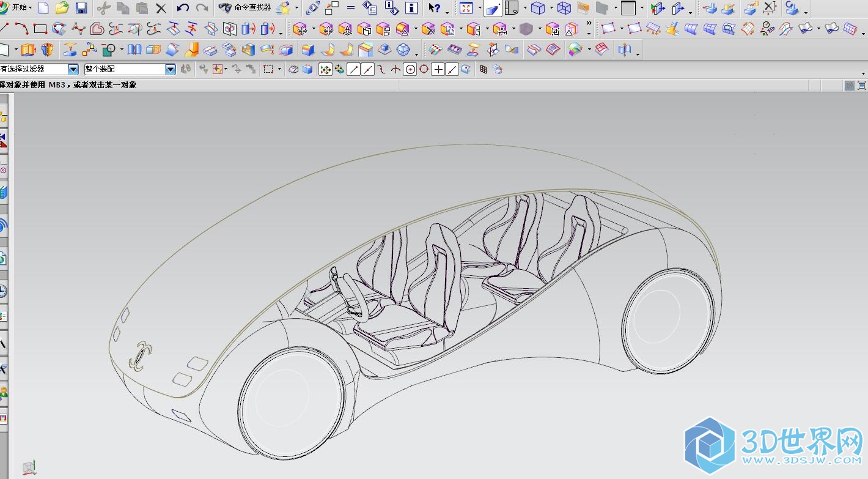The image size is (868, 479).
Task: Click the Delete X icon
Action: click(x=161, y=8)
